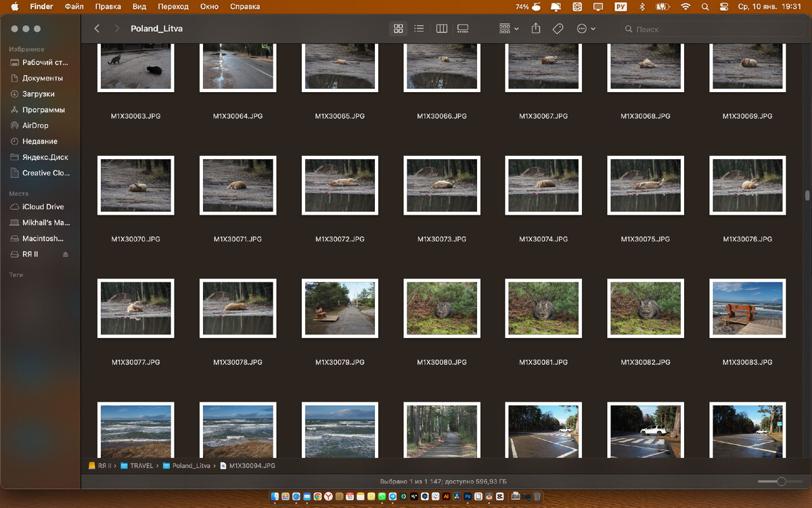Open Загрузки in the sidebar
Image resolution: width=812 pixels, height=508 pixels.
point(39,94)
